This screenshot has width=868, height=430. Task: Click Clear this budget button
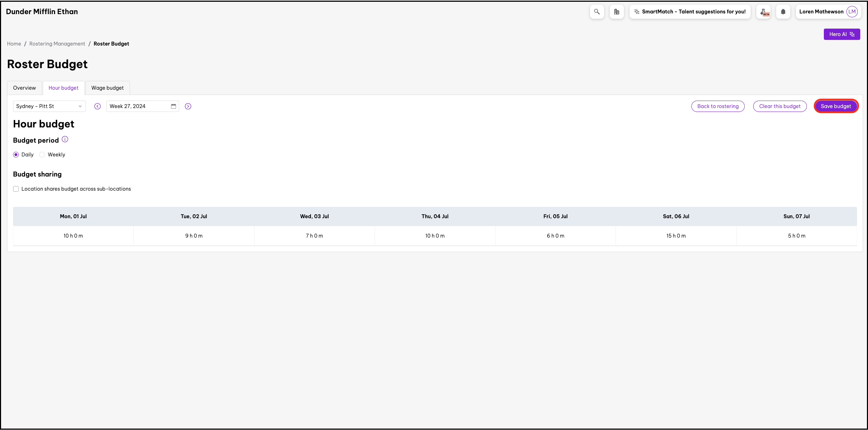[x=780, y=106]
